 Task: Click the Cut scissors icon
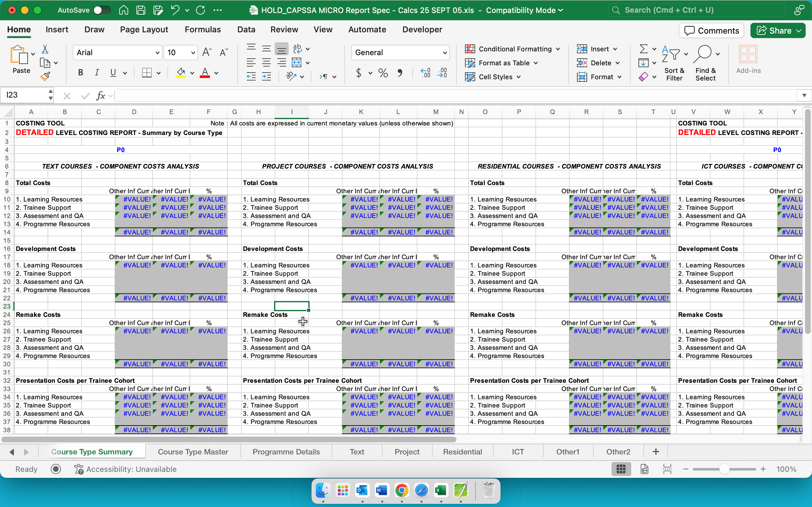[45, 49]
